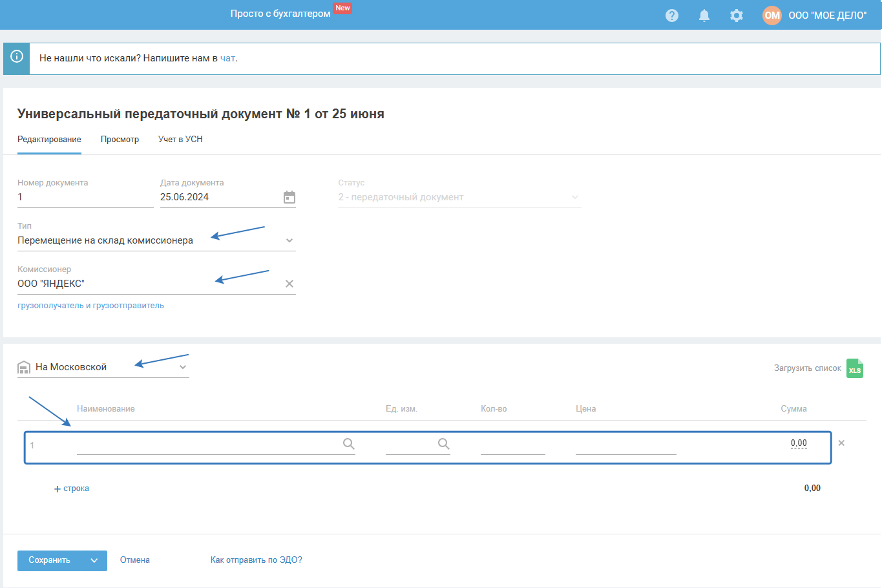Click the Кол-во input field
Viewport: 882px width, 588px height.
click(512, 445)
